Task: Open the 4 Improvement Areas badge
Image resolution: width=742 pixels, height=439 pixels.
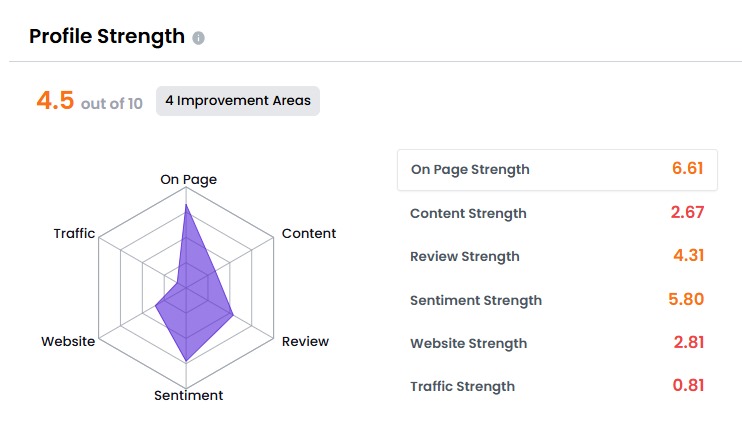Action: 238,101
